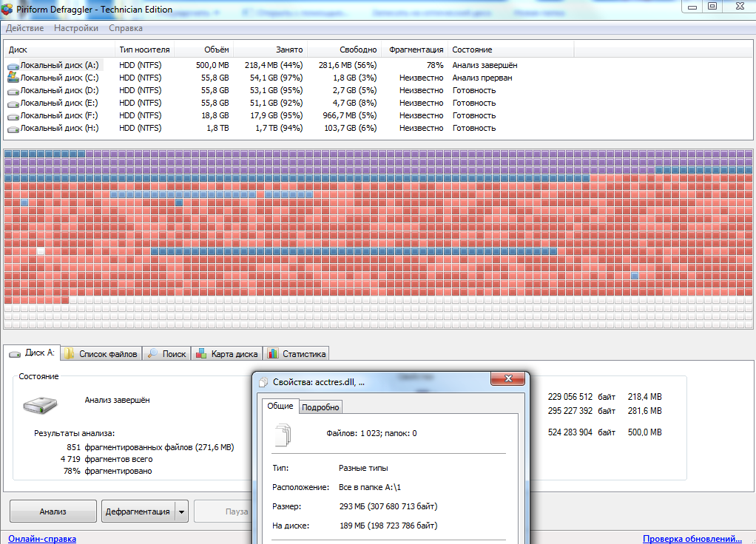Viewport: 756px width, 544px height.
Task: Click 189 МБ (198 723 786 байт) value
Action: click(x=388, y=526)
